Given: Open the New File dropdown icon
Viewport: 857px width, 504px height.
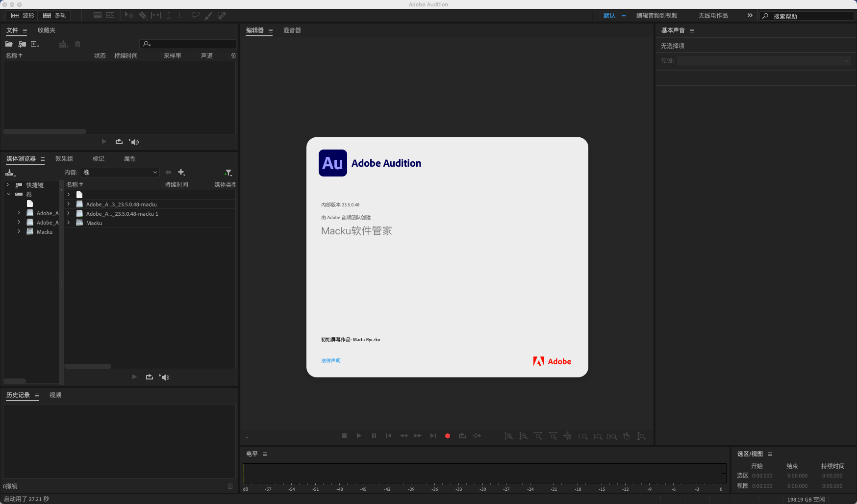Looking at the screenshot, I should (35, 44).
